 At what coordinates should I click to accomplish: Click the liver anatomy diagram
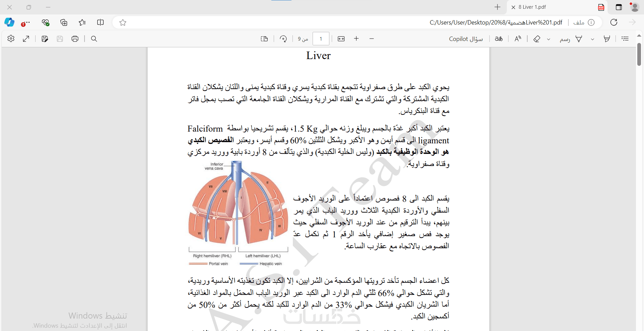pyautogui.click(x=238, y=214)
